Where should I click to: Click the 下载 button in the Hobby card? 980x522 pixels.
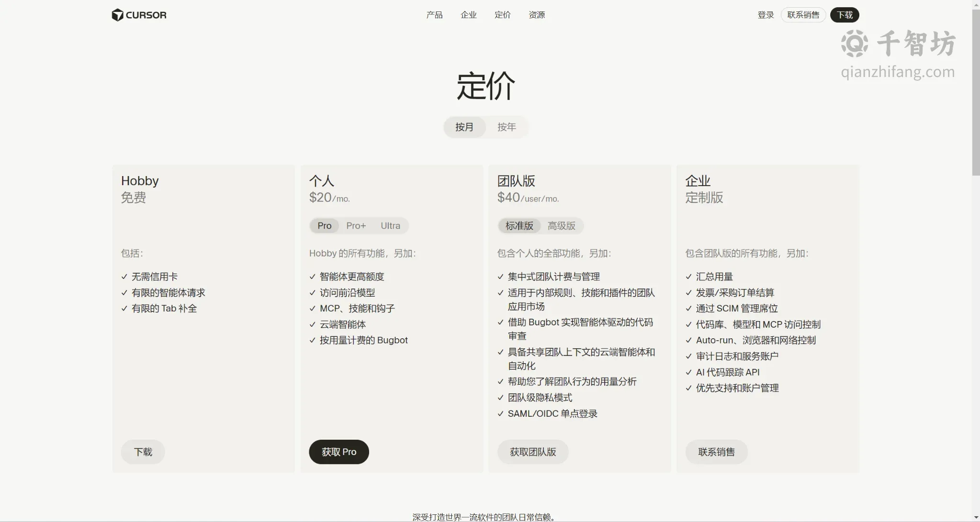[x=143, y=452]
